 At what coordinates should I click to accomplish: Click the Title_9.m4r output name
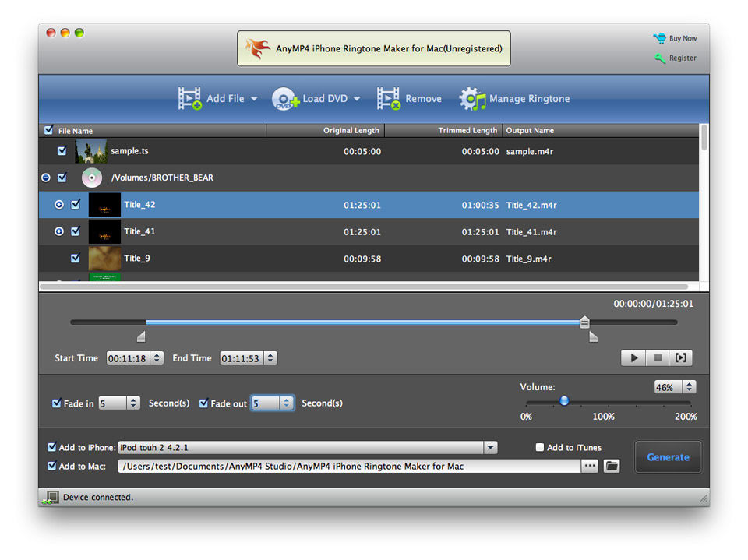528,259
